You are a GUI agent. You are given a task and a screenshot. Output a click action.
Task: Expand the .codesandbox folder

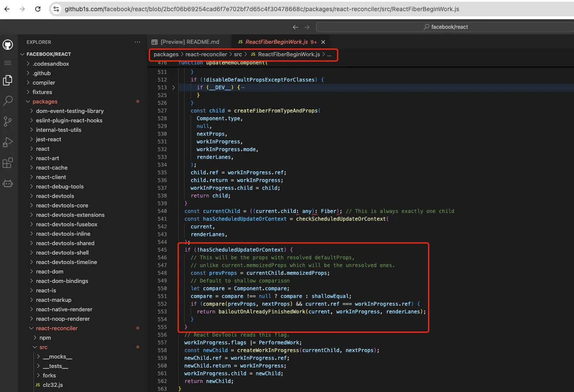pos(82,64)
